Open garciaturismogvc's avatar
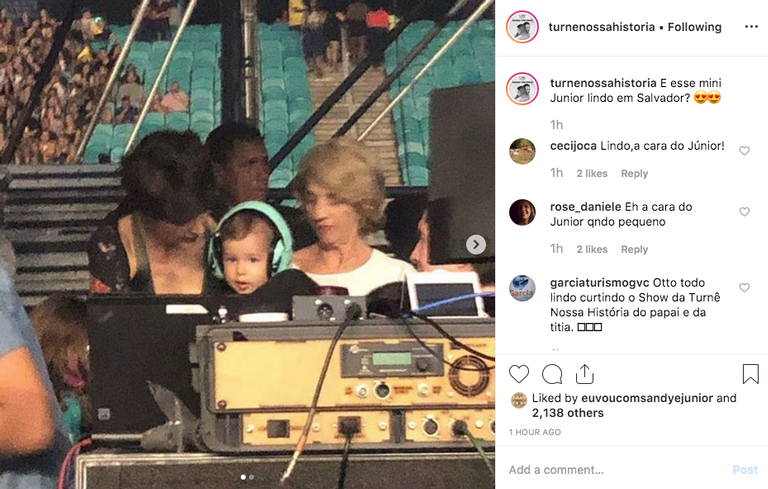The image size is (768, 489). tap(522, 288)
